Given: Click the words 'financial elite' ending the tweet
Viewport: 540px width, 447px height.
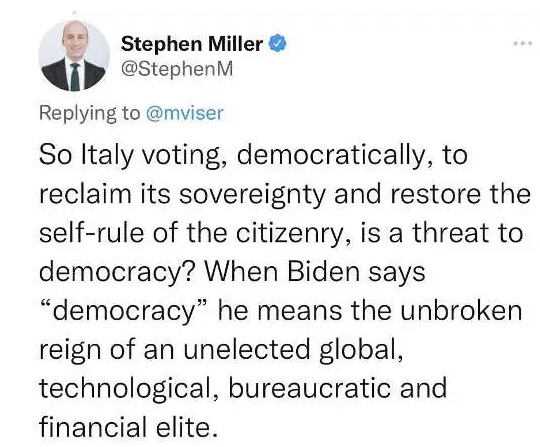Looking at the screenshot, I should (x=128, y=427).
